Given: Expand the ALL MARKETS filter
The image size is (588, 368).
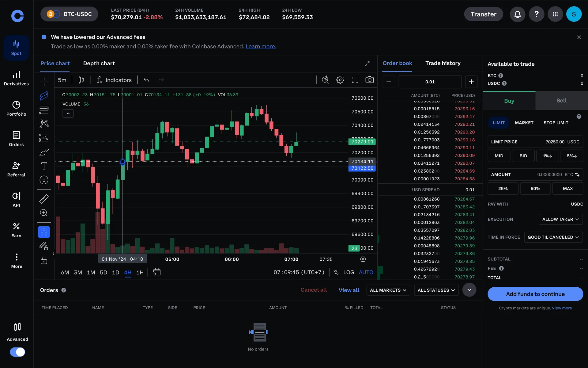Looking at the screenshot, I should tap(388, 290).
